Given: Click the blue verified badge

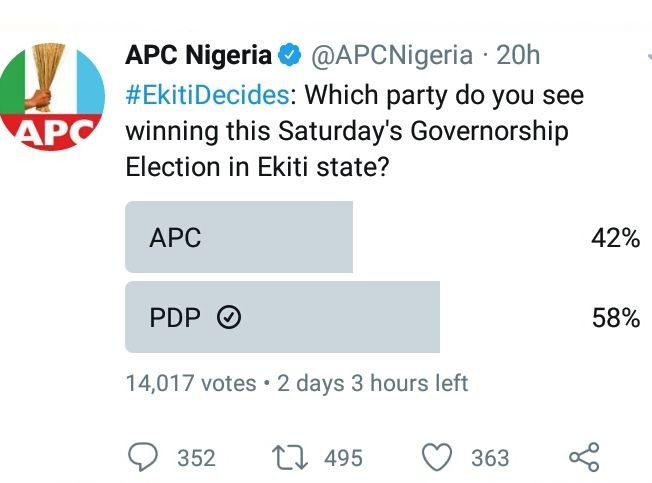Looking at the screenshot, I should pos(290,57).
